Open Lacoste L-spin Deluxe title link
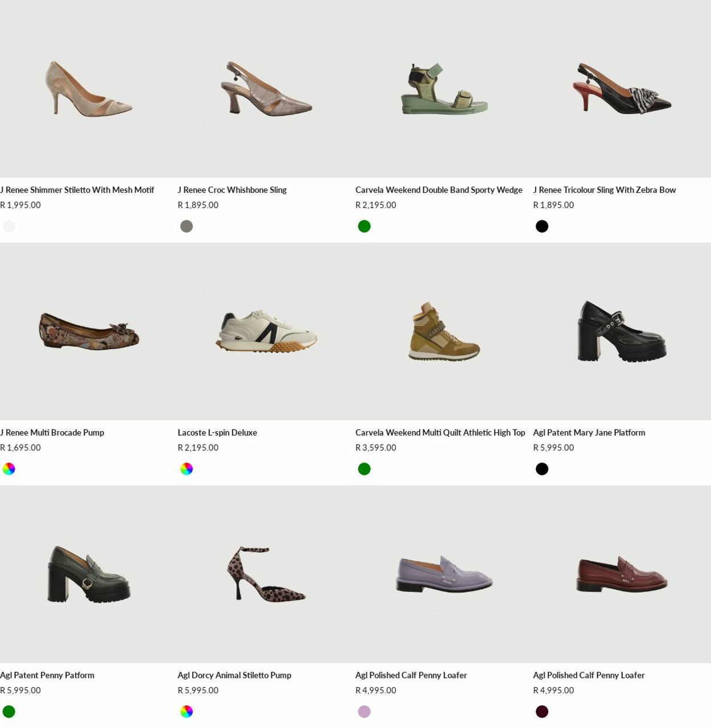Screen dimensions: 711x728 (217, 433)
